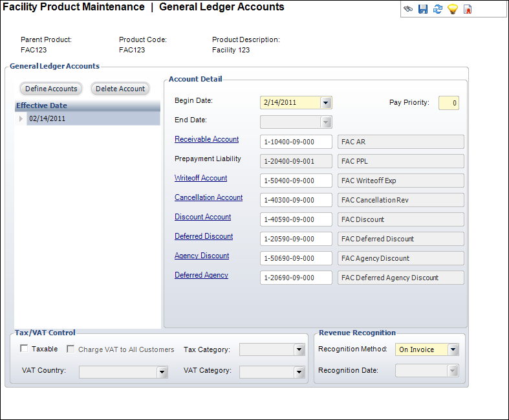Open the light bulb tips icon

tap(453, 9)
